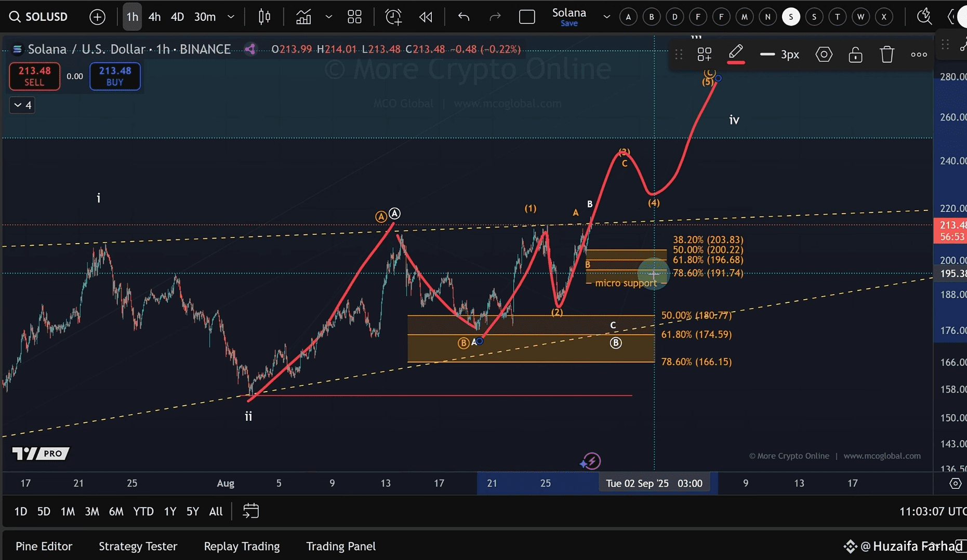Viewport: 967px width, 560px height.
Task: Set date range to YTD
Action: click(x=143, y=511)
